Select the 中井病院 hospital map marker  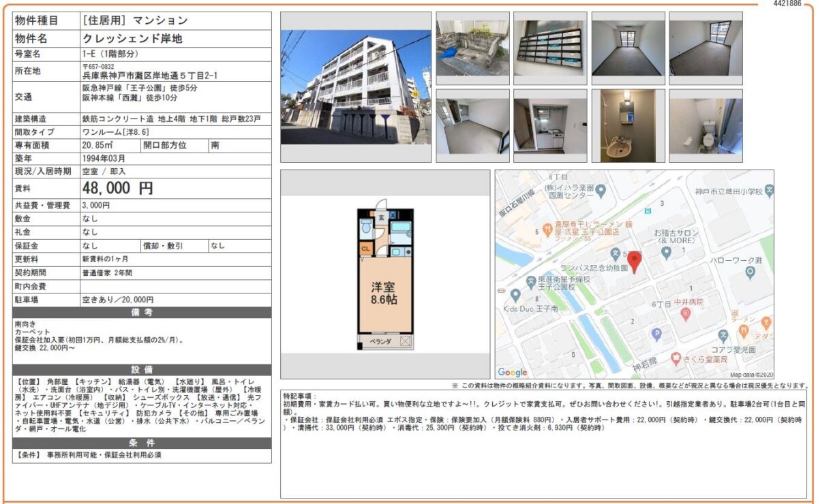click(x=685, y=313)
